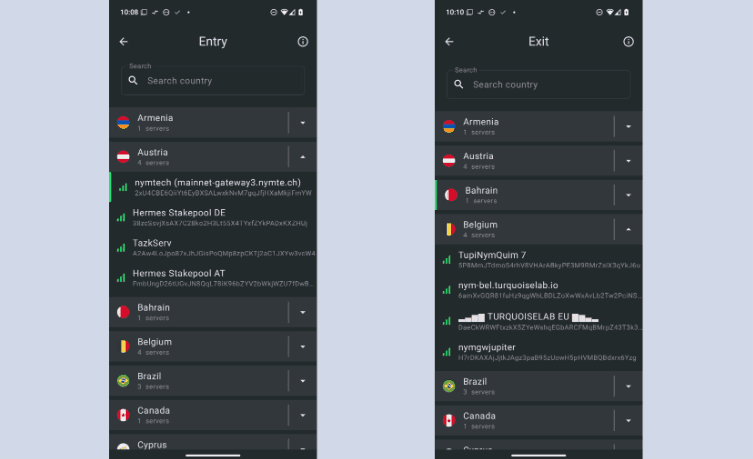
Task: Expand Brazil servers in Exit list
Action: [x=628, y=387]
